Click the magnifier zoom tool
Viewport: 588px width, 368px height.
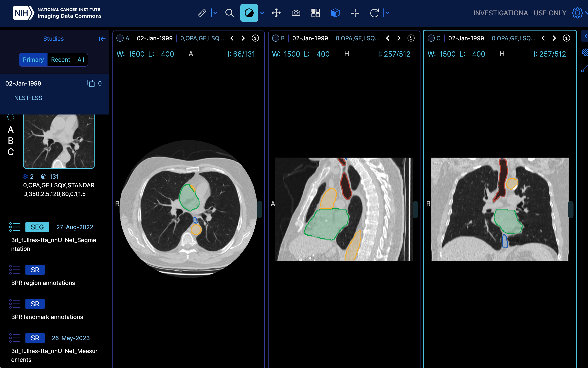point(229,13)
